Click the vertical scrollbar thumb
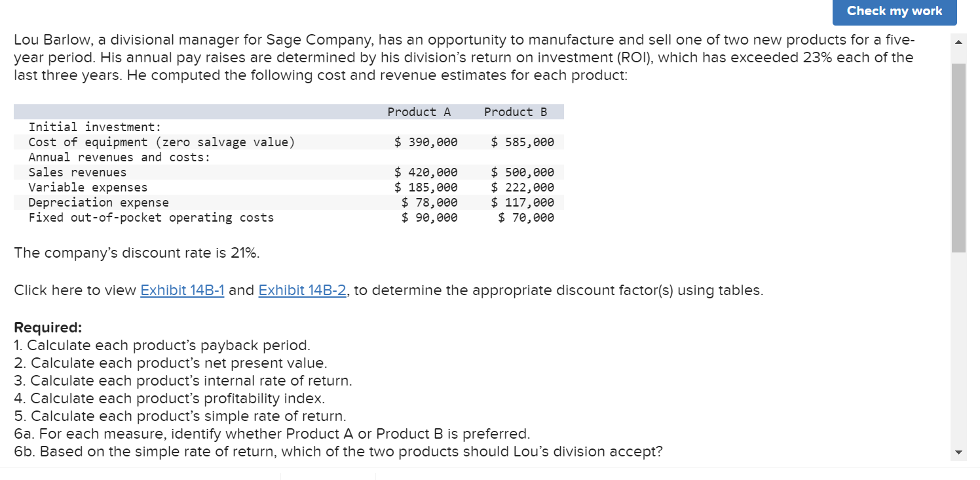The image size is (980, 480). click(958, 157)
